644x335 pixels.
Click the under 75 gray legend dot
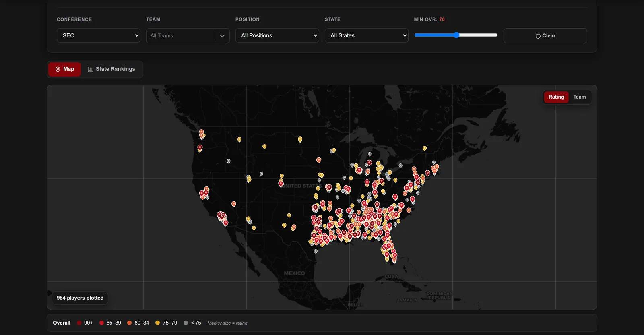pyautogui.click(x=186, y=323)
